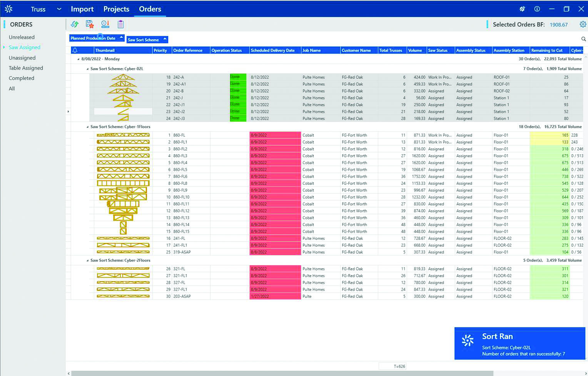
Task: Select the Saw Assigned filter in sidebar
Action: (x=25, y=47)
